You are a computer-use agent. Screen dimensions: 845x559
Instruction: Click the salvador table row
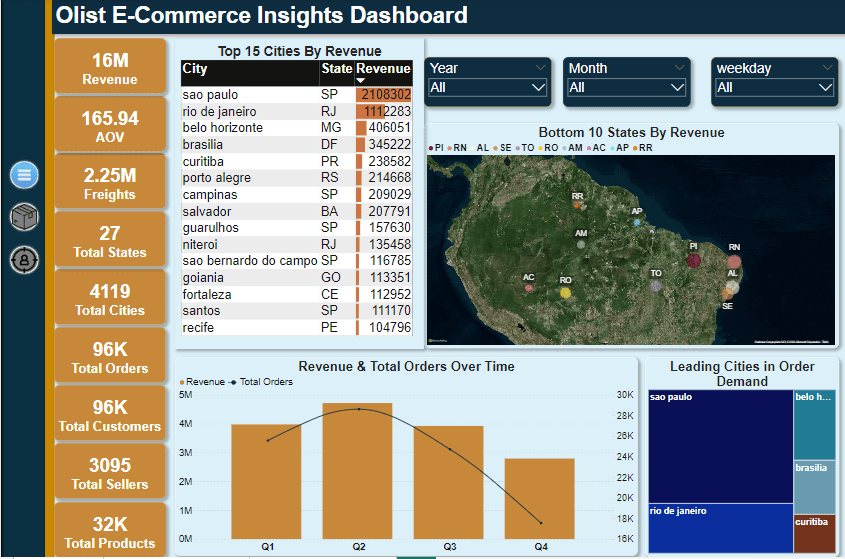coord(297,211)
